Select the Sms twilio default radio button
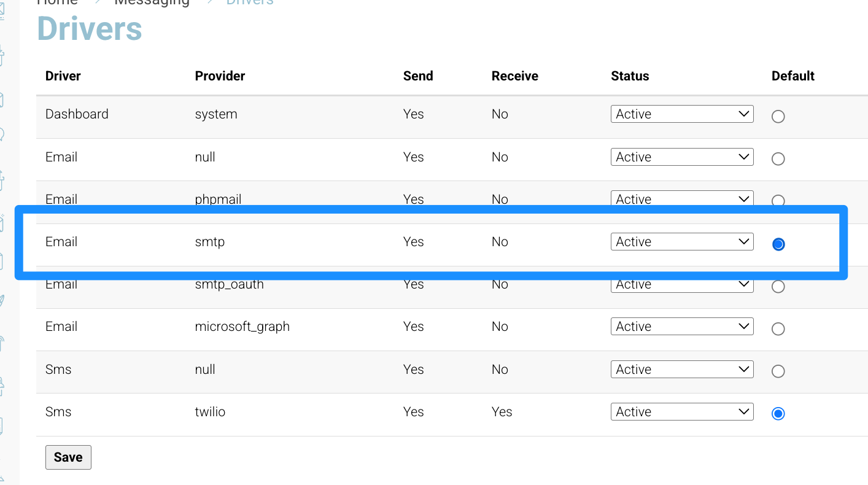The width and height of the screenshot is (868, 485). [778, 414]
